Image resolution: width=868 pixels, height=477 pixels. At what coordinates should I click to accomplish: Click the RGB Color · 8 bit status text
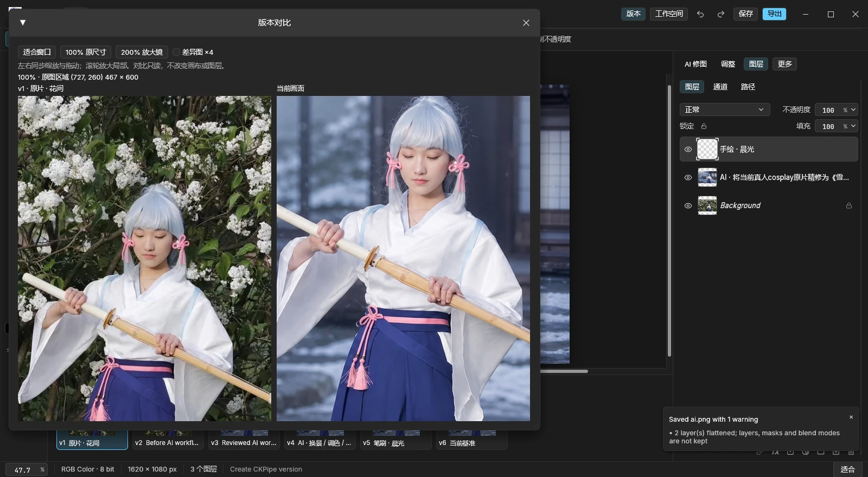(88, 469)
